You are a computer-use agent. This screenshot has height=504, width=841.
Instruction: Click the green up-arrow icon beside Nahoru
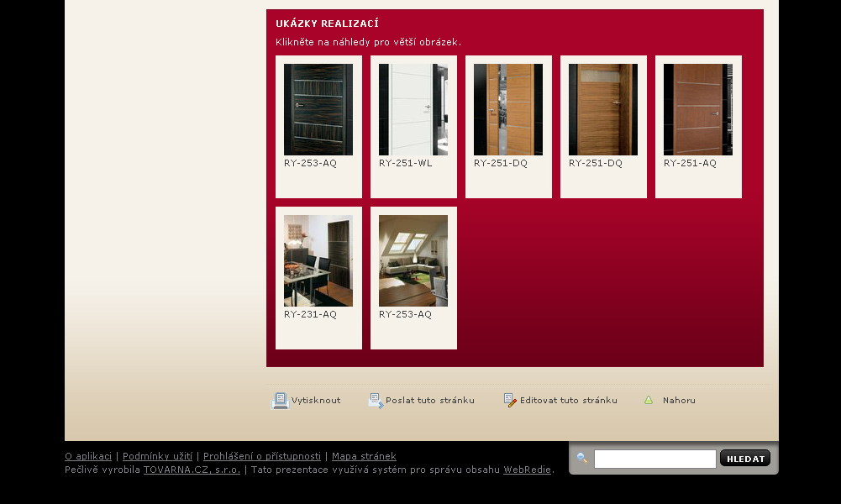[649, 400]
